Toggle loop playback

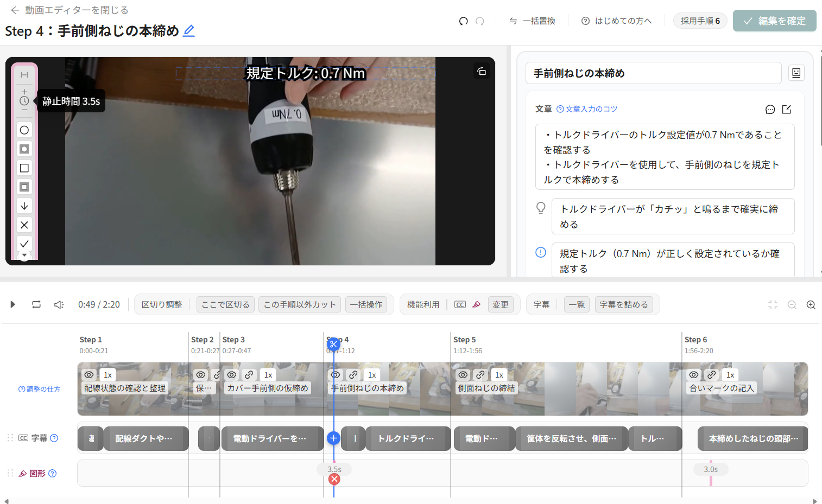coord(36,305)
